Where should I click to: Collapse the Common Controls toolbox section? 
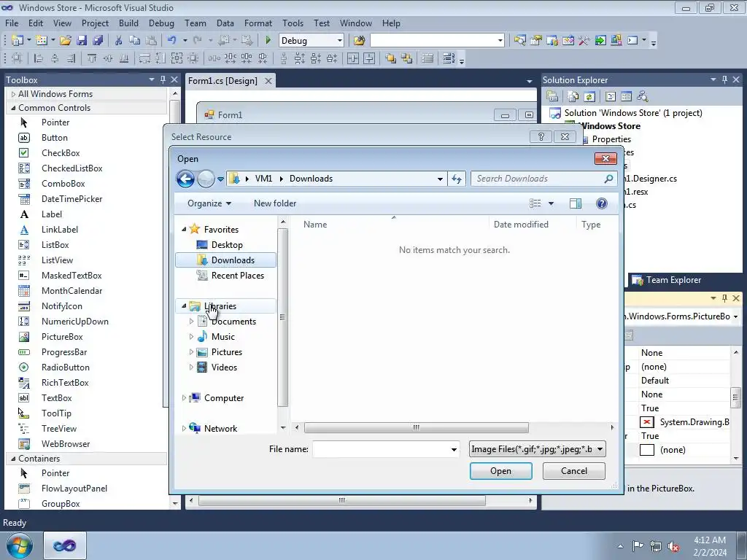pyautogui.click(x=13, y=108)
